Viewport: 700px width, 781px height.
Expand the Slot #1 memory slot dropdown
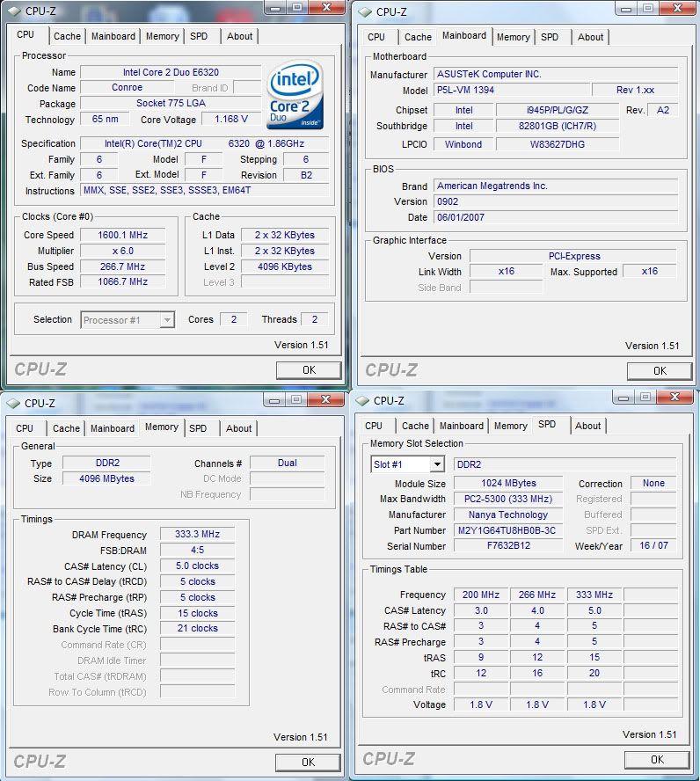click(407, 464)
